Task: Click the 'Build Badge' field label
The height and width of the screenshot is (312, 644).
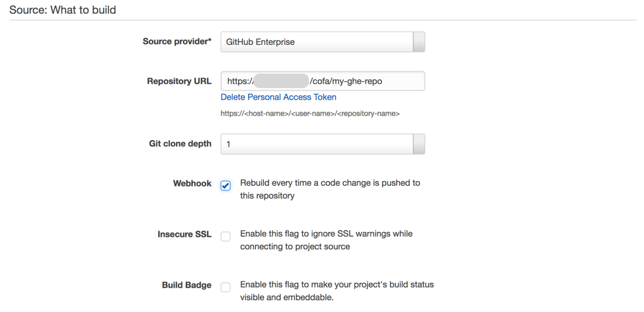Action: (186, 285)
